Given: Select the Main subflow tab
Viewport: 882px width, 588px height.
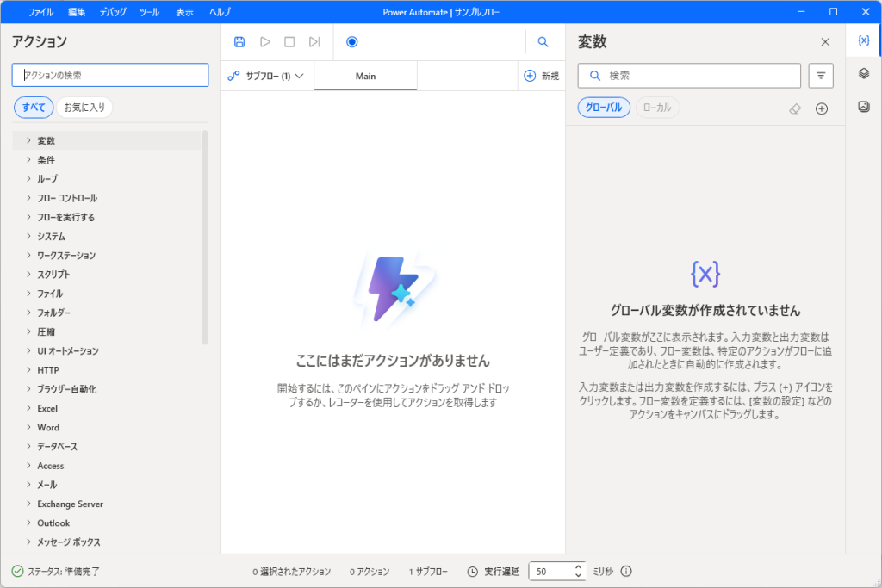Looking at the screenshot, I should click(365, 76).
